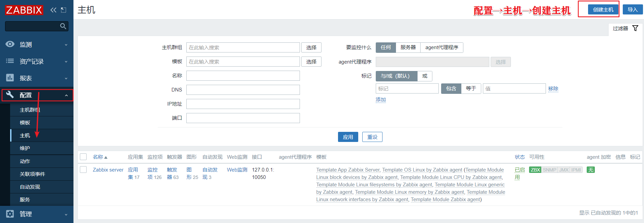Open 自动发现 submenu item
Image resolution: width=644 pixels, height=223 pixels.
click(42, 187)
